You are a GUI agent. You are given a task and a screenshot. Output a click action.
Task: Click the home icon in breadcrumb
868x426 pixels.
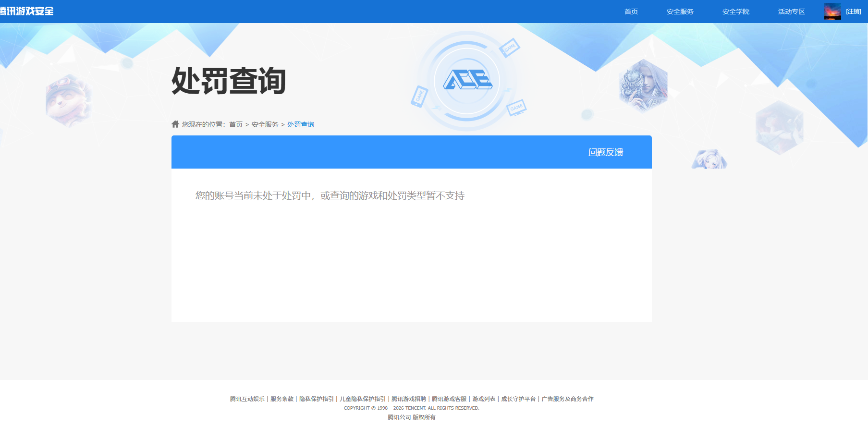point(175,124)
